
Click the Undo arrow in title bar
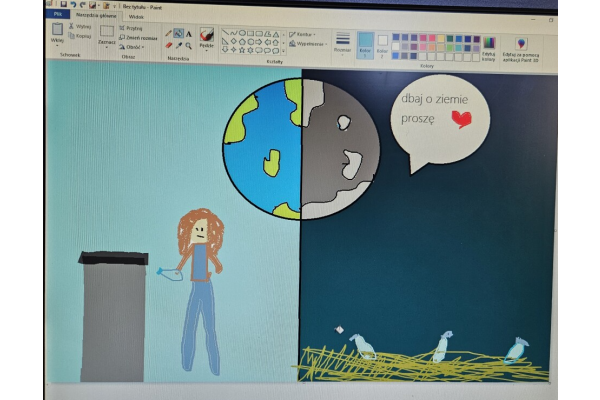pyautogui.click(x=73, y=5)
